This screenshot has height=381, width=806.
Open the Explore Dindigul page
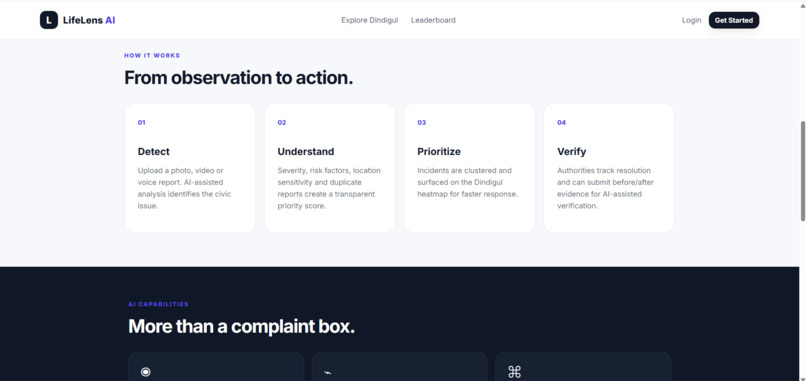370,20
